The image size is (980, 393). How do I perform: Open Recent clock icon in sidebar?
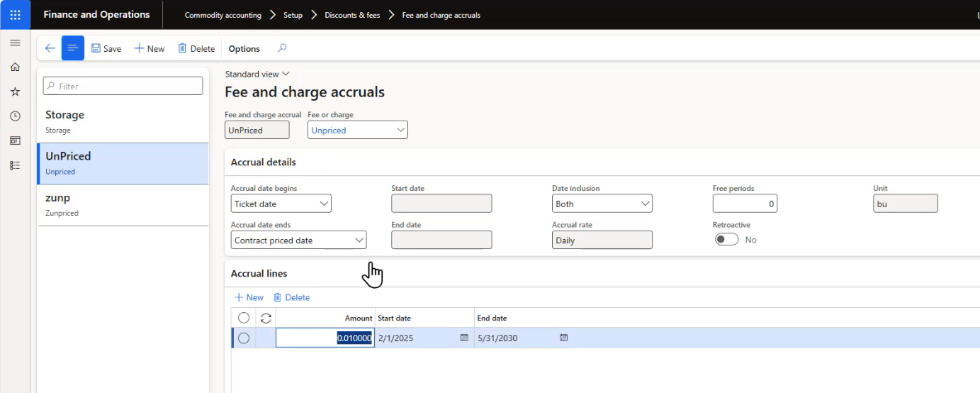15,116
